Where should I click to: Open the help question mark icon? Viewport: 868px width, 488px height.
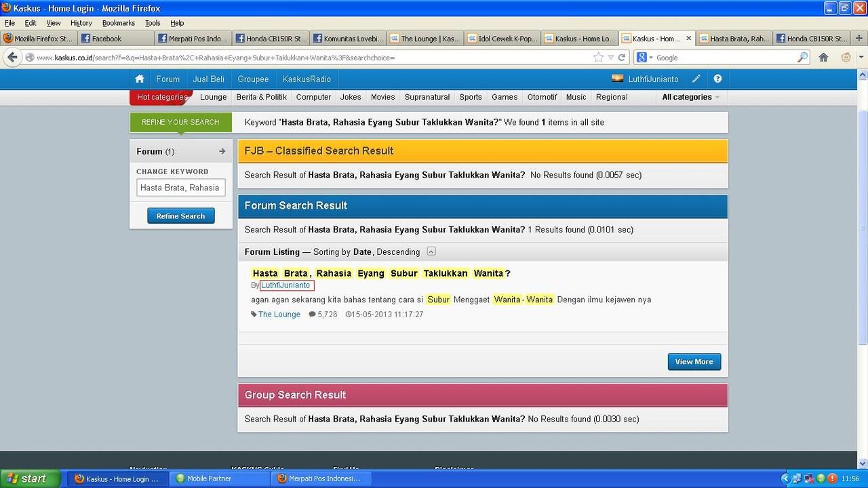[x=717, y=79]
